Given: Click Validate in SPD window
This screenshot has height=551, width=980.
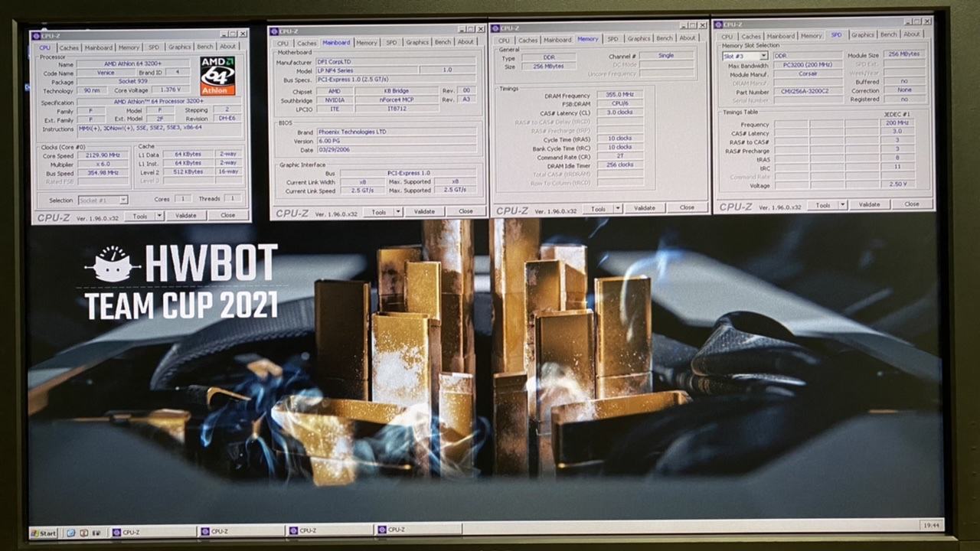Looking at the screenshot, I should [869, 204].
